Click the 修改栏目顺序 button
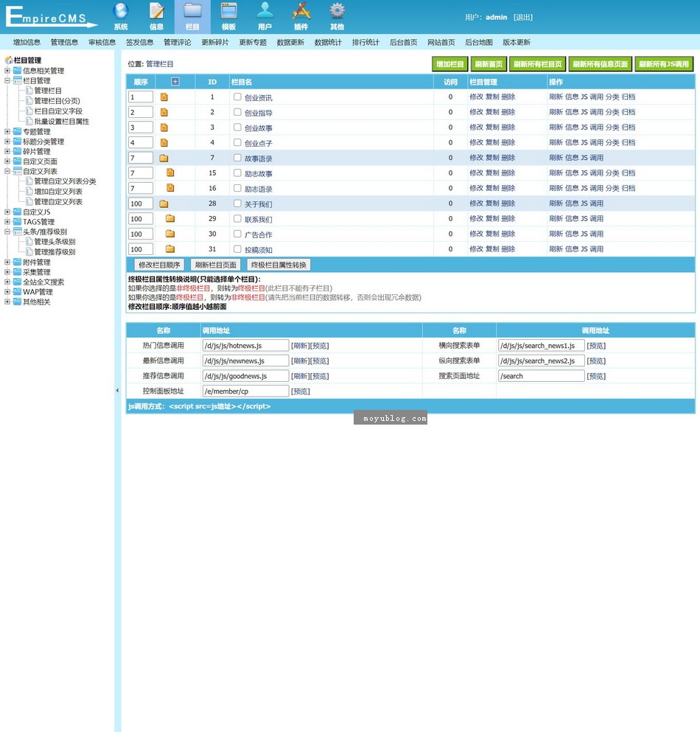This screenshot has width=700, height=732. 159,265
